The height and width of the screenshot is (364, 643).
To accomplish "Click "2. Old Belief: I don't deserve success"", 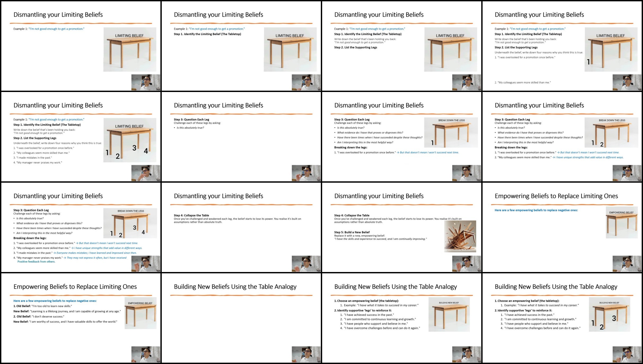I will (x=39, y=317).
